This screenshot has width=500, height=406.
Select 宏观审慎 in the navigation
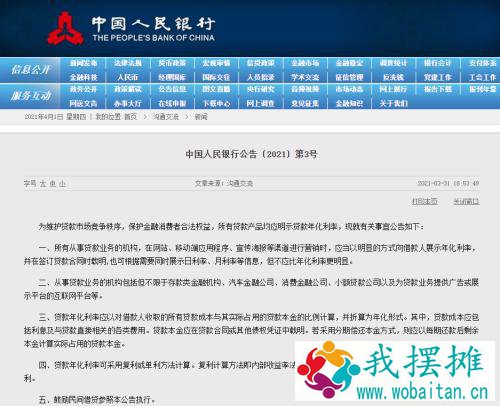pyautogui.click(x=216, y=63)
